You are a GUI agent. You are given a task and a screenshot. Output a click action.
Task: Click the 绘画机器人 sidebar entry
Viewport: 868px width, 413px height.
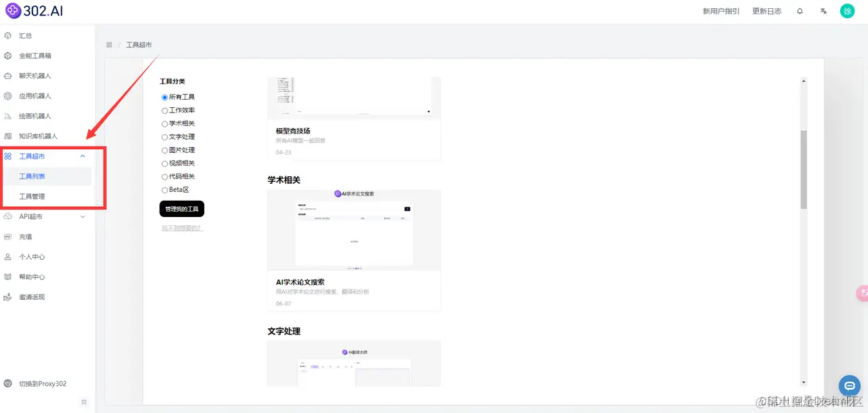[35, 115]
